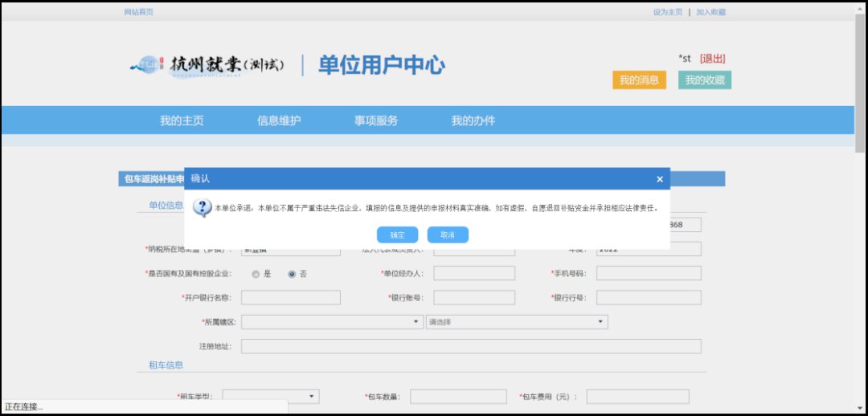The image size is (868, 416).
Task: Open the 信息维护 menu
Action: 279,121
